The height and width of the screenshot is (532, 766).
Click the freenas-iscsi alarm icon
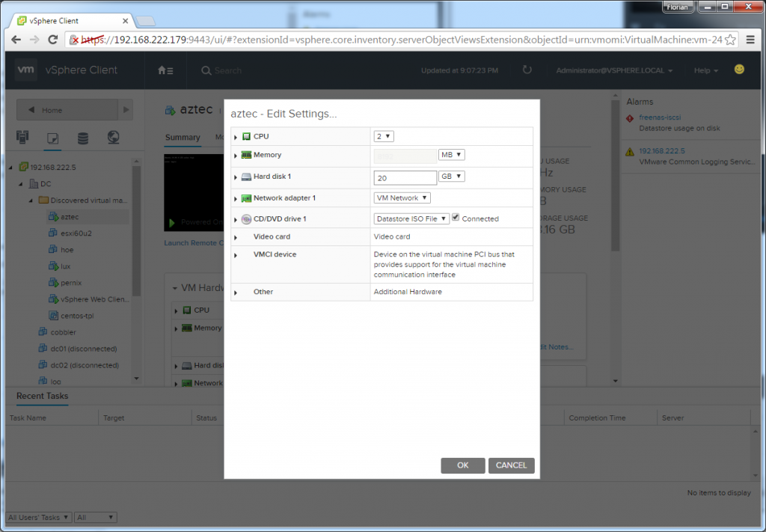click(629, 117)
